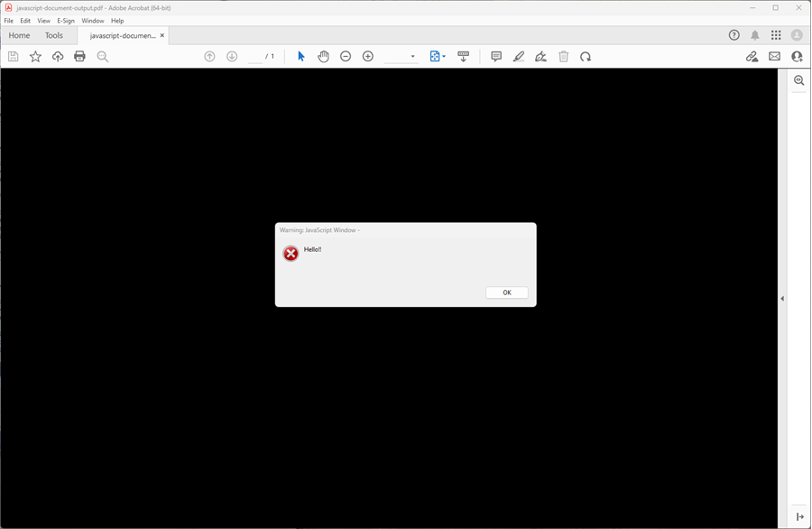812x529 pixels.
Task: Add a sticky note comment
Action: pos(496,56)
